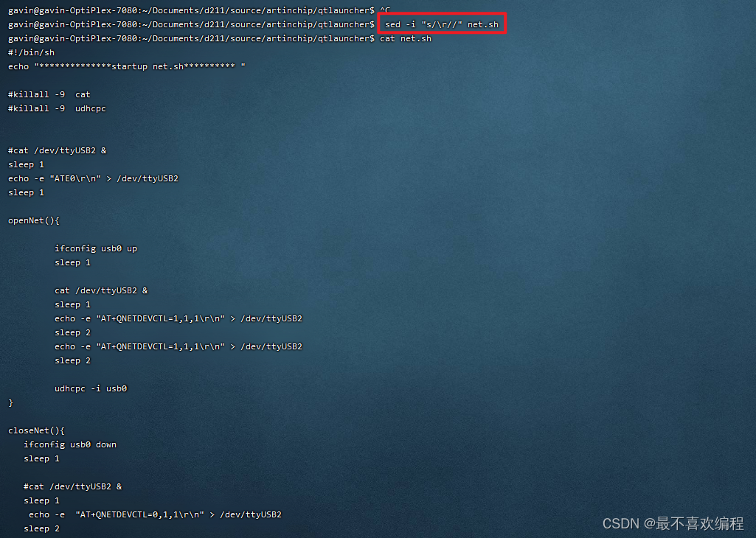Click the "ifconfig usb0 up" line
Screen dimensions: 756x538
pos(95,248)
